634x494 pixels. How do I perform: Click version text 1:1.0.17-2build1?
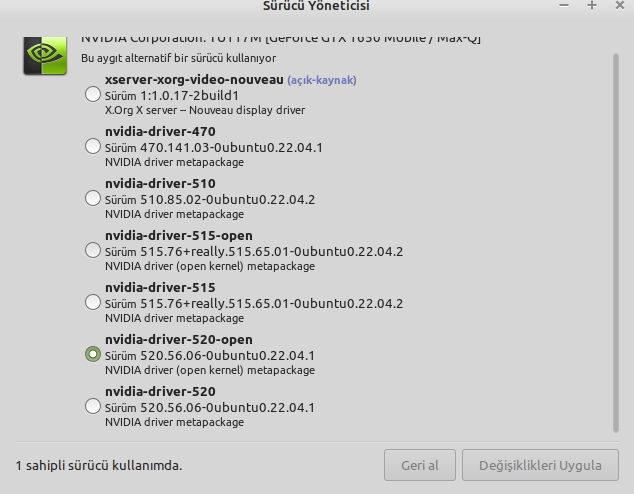(189, 96)
